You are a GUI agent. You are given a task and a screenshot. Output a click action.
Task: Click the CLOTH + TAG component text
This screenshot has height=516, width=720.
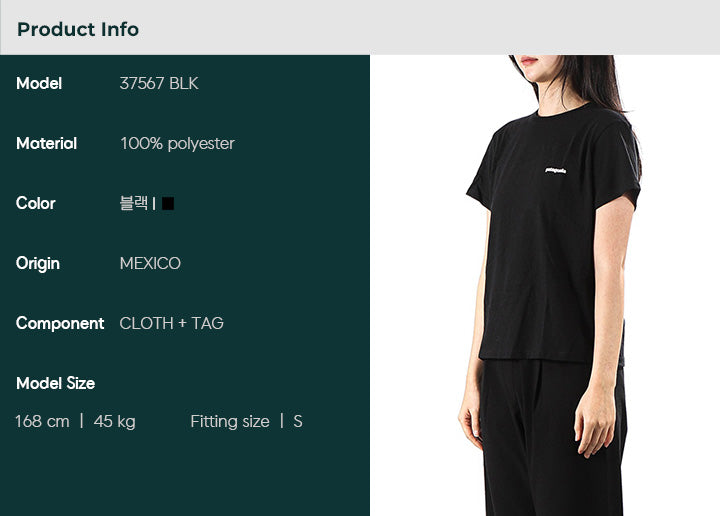point(171,323)
